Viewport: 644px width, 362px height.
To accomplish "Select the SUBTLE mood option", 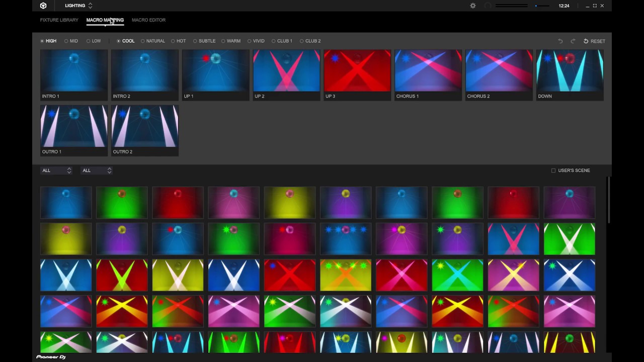I will pyautogui.click(x=204, y=41).
